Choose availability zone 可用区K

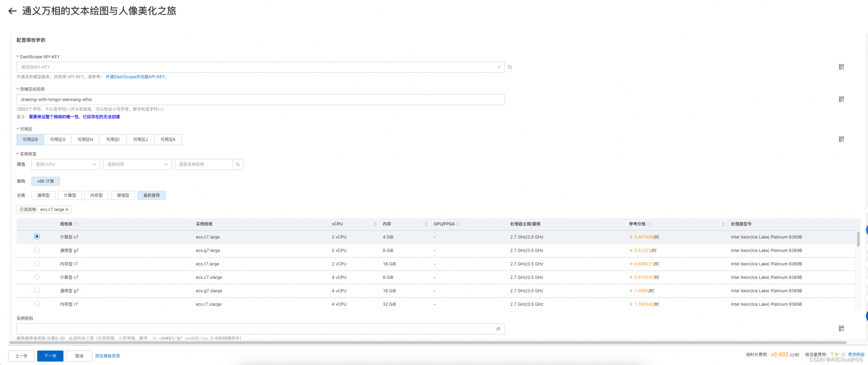point(168,140)
